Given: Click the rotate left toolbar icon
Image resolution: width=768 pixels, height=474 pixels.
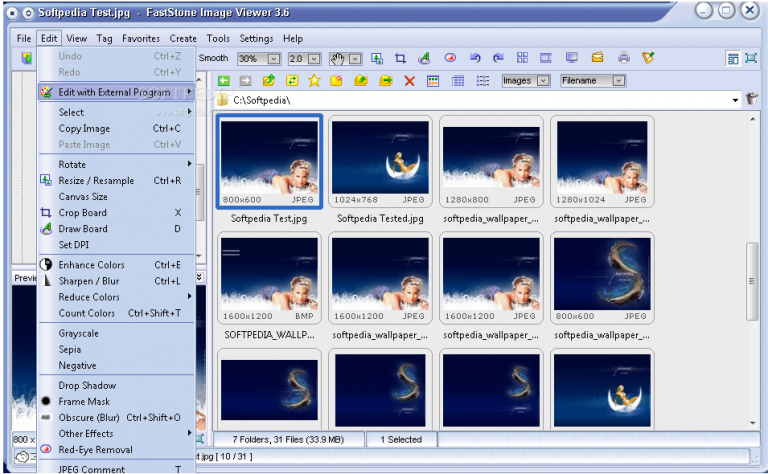Looking at the screenshot, I should coord(475,59).
